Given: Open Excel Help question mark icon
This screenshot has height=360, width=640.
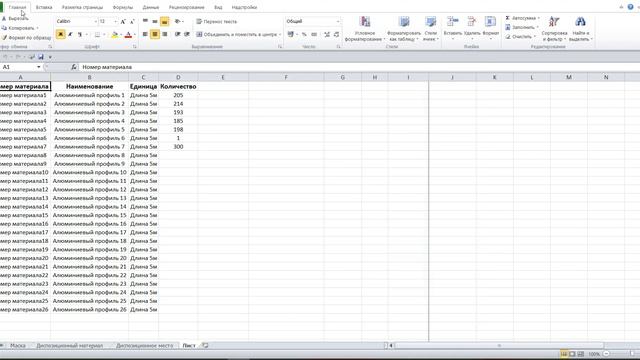Looking at the screenshot, I should click(x=630, y=7).
